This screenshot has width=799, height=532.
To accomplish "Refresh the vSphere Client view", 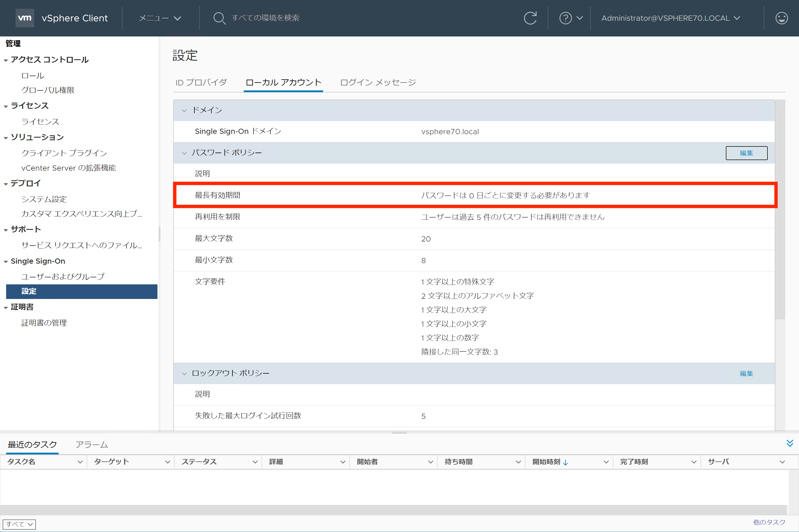I will [530, 18].
